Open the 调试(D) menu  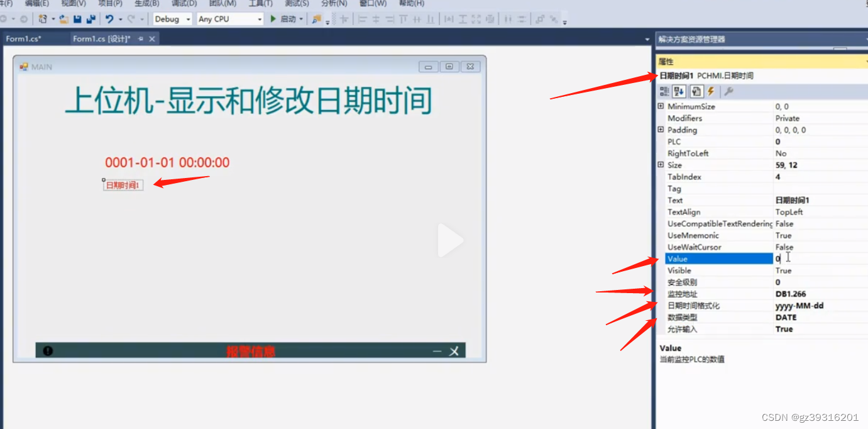[x=184, y=3]
